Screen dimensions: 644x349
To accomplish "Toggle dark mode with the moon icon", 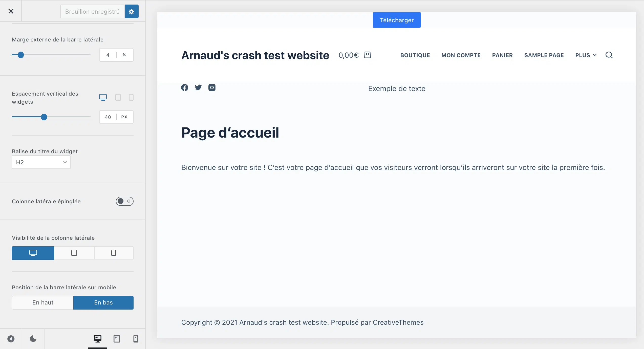I will tap(33, 339).
